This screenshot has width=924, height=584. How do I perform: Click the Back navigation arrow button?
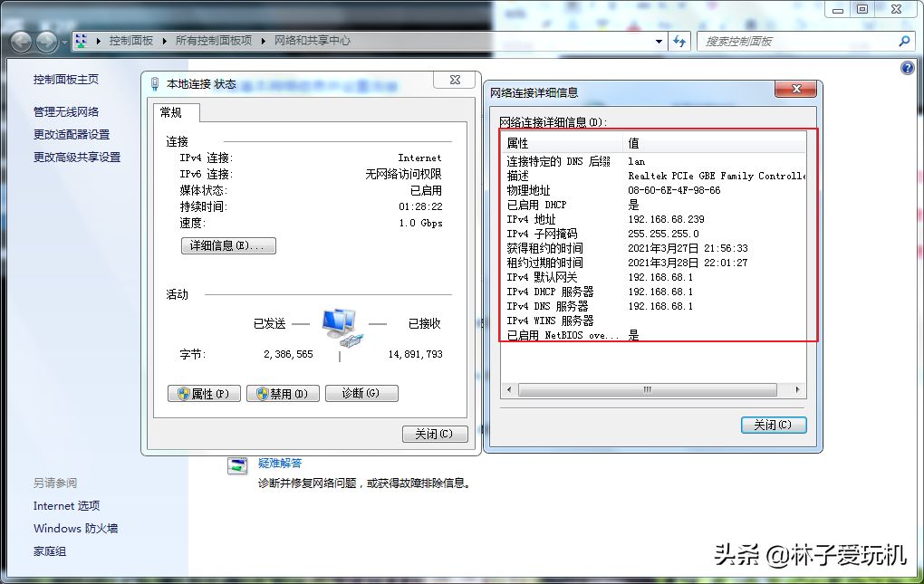[21, 42]
